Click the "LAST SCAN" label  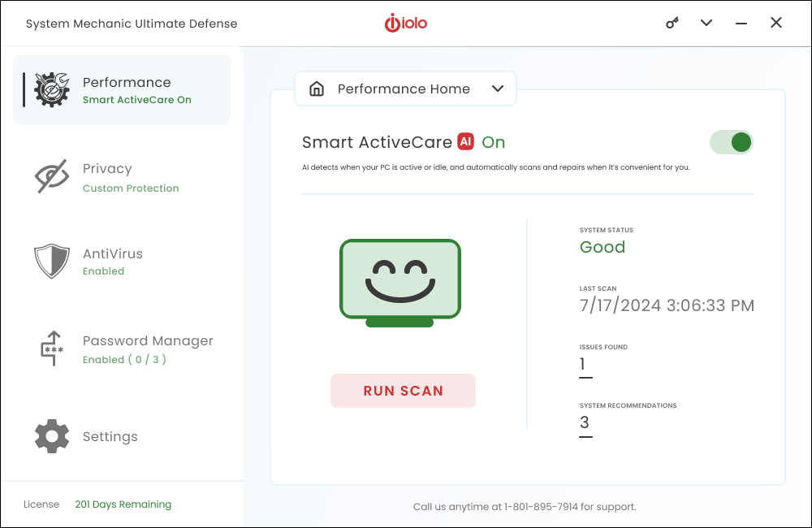598,288
